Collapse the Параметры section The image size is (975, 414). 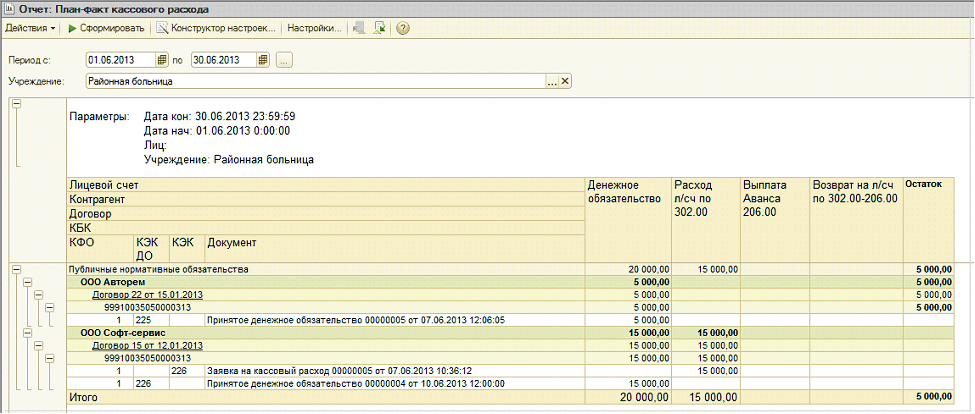(x=17, y=104)
